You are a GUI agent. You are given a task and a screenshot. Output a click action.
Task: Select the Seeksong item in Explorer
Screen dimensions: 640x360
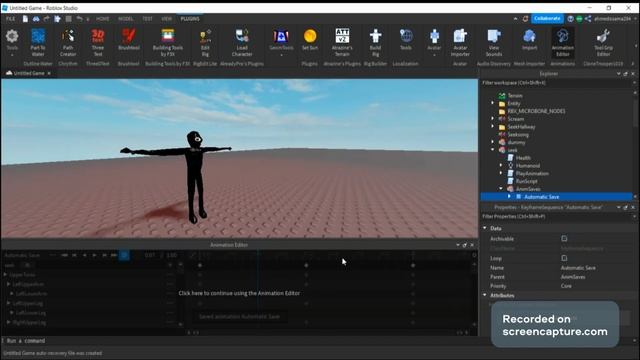pyautogui.click(x=518, y=134)
